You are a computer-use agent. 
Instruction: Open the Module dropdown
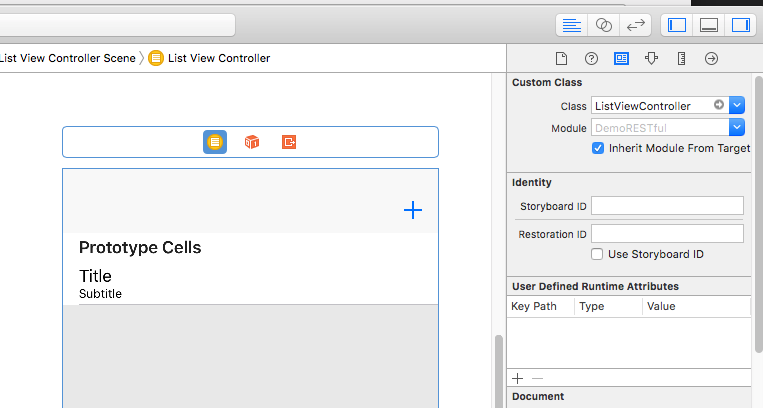tap(737, 128)
